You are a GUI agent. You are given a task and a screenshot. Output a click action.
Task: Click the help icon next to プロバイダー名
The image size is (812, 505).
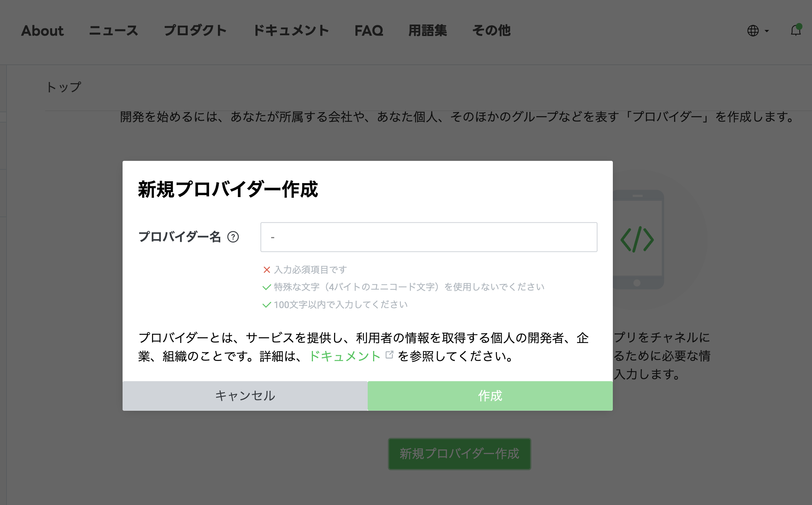click(x=232, y=238)
